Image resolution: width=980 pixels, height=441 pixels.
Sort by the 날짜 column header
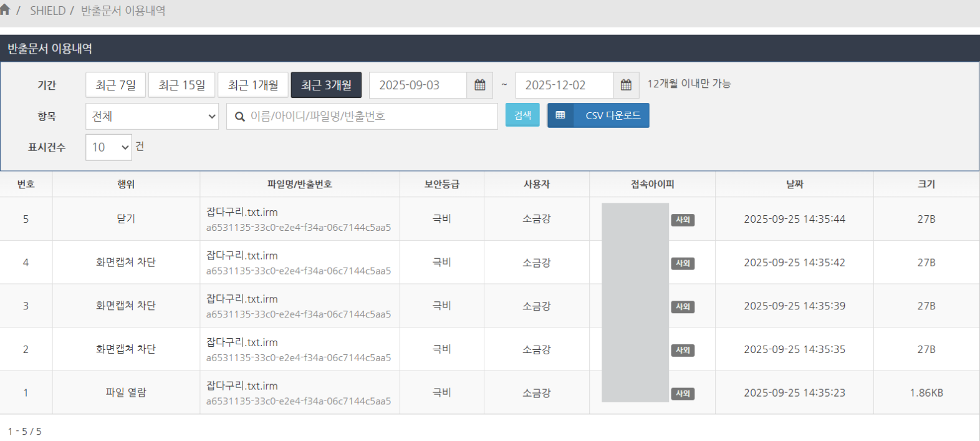(x=794, y=184)
